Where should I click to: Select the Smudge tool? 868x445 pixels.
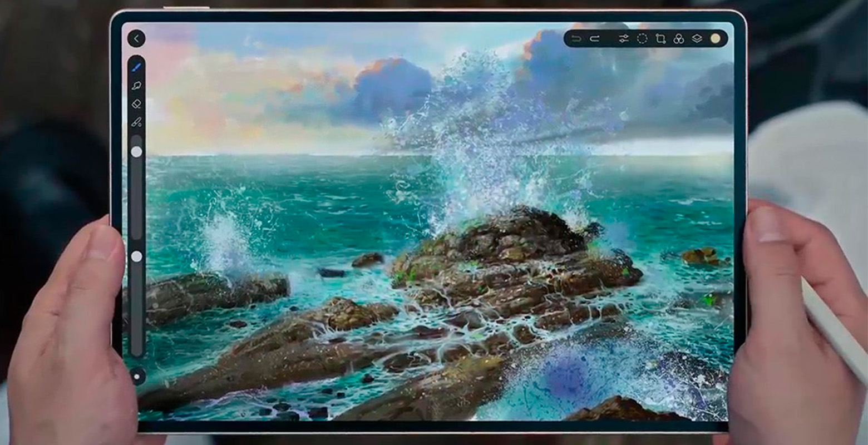pos(136,86)
